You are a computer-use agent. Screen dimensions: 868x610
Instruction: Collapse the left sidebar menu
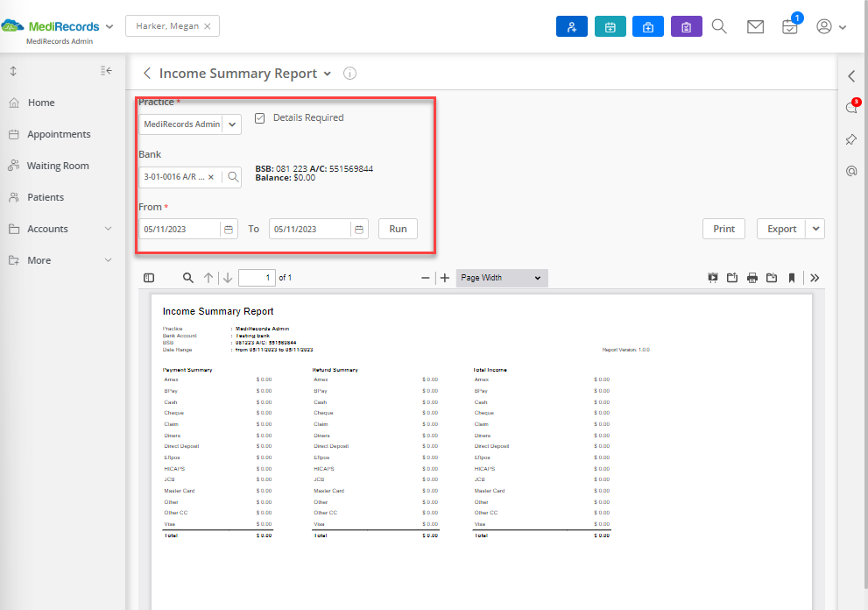106,70
